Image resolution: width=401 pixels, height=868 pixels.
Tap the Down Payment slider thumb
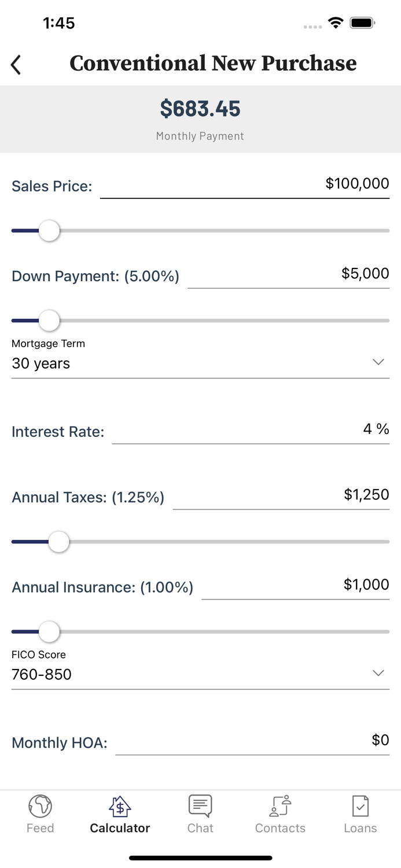coord(49,320)
